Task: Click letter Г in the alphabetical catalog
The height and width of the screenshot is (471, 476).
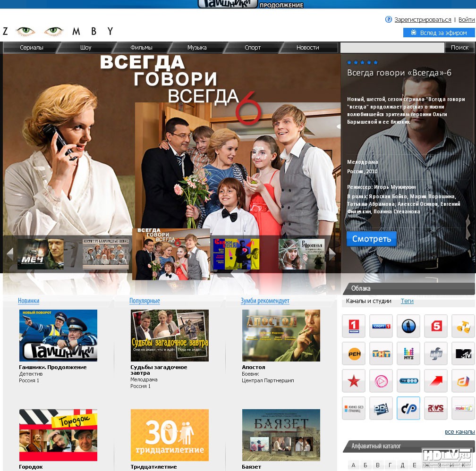Action: pos(390,465)
